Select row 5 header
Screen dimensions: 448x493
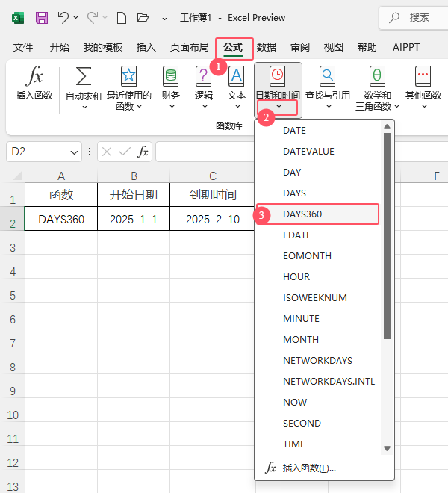[x=13, y=296]
